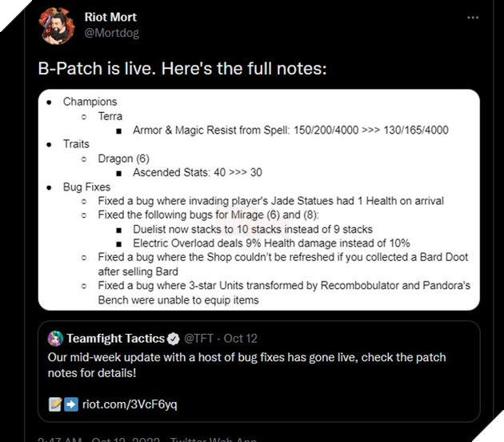504x442 pixels.
Task: Click the Teamfight Tactics account avatar
Action: click(x=55, y=338)
